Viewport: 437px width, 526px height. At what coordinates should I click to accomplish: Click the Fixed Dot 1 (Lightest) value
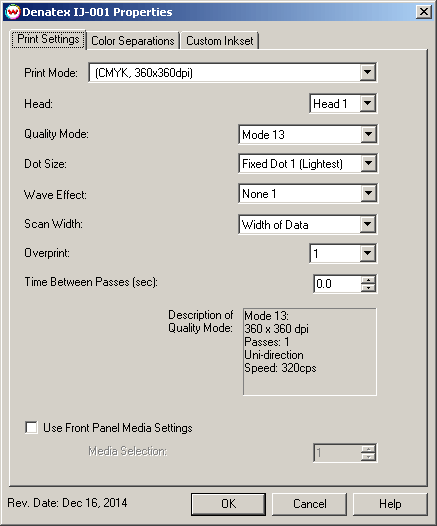pyautogui.click(x=292, y=164)
